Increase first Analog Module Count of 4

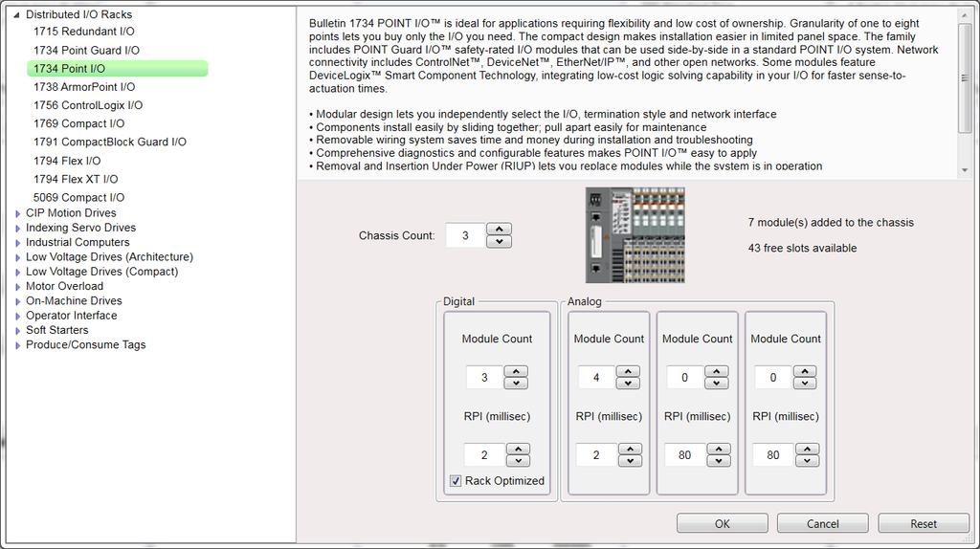point(628,371)
